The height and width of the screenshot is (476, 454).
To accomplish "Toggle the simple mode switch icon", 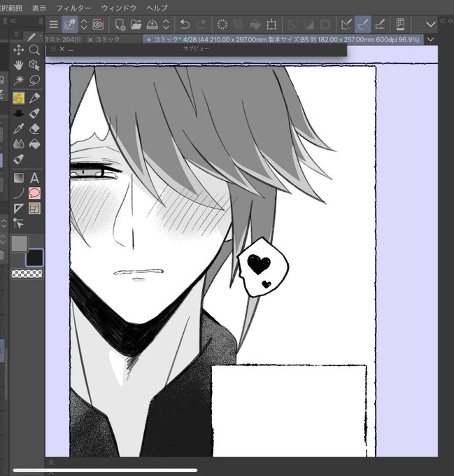I will tap(70, 24).
